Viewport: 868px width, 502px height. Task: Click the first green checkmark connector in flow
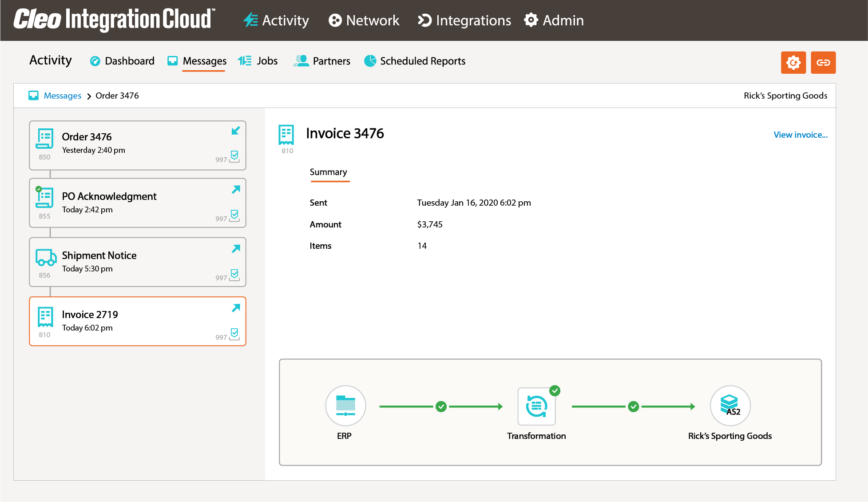(x=441, y=406)
